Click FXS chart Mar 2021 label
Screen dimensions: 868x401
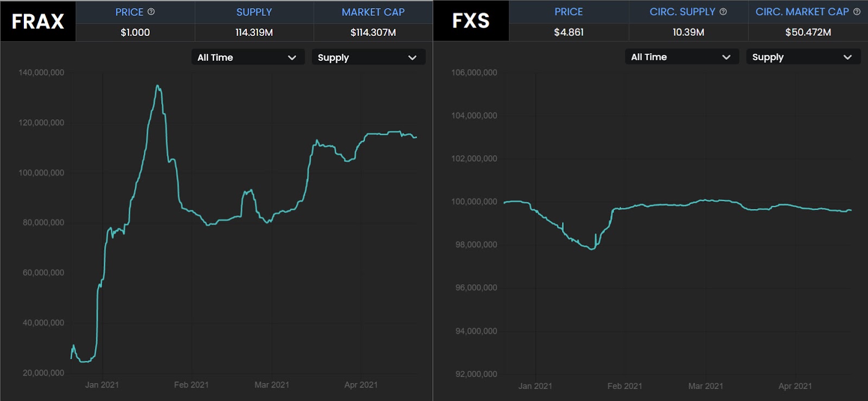[705, 386]
